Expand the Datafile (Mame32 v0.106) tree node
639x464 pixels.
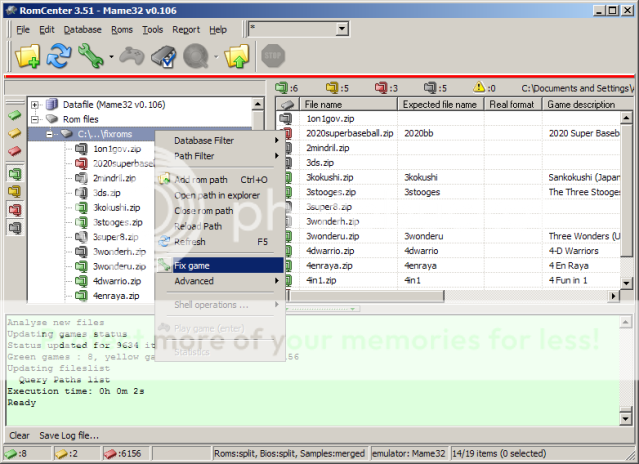pos(36,104)
